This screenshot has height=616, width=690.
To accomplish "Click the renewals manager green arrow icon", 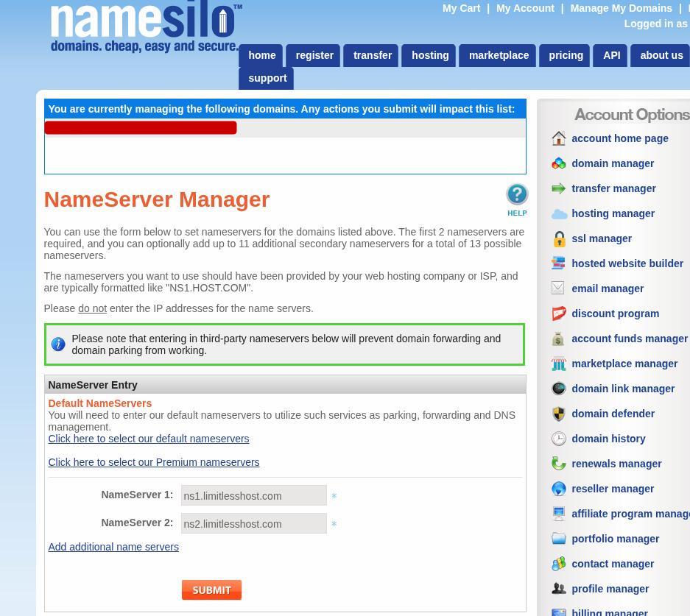I will point(558,464).
